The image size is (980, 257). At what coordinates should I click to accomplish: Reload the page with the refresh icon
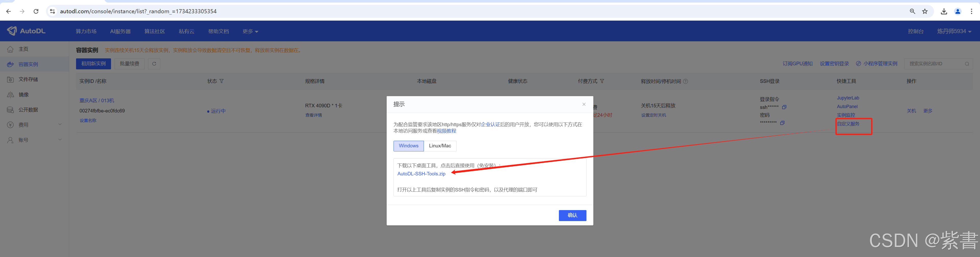coord(36,11)
